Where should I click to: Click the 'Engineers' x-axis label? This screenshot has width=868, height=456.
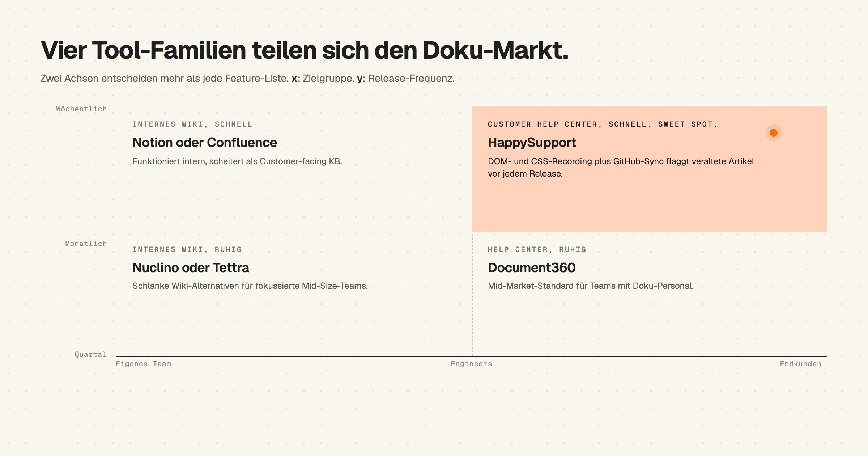click(471, 364)
